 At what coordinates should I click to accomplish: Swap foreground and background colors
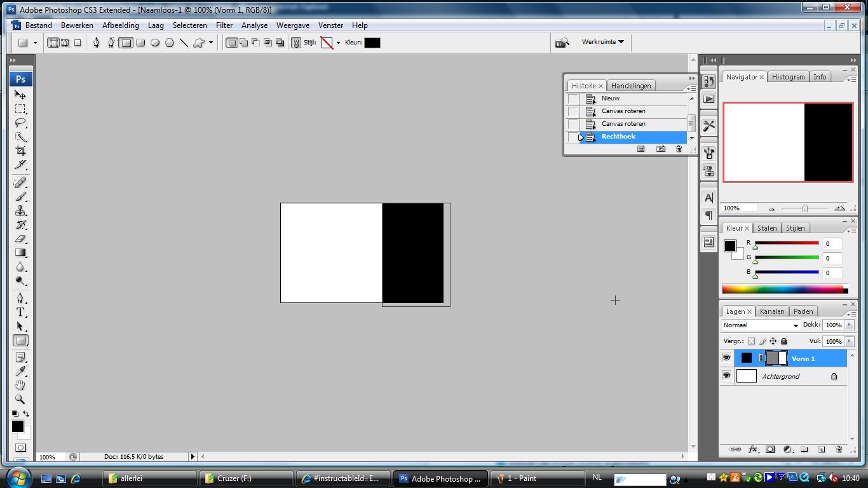(26, 414)
